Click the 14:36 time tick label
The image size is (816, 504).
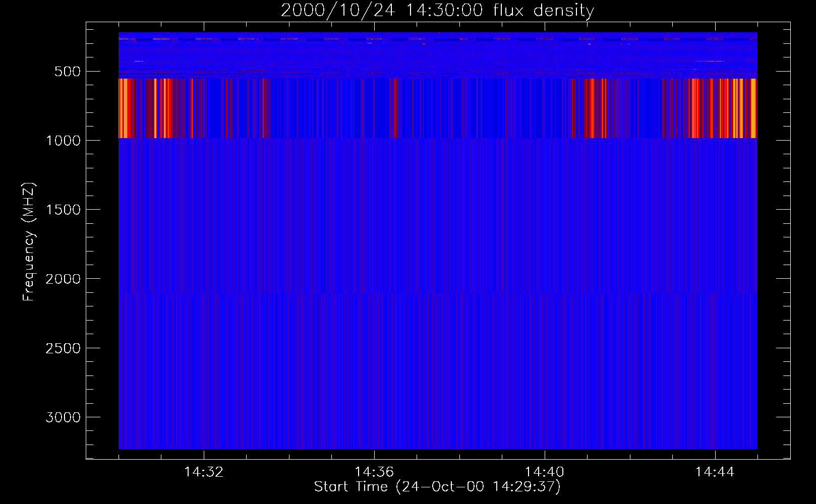[x=374, y=472]
